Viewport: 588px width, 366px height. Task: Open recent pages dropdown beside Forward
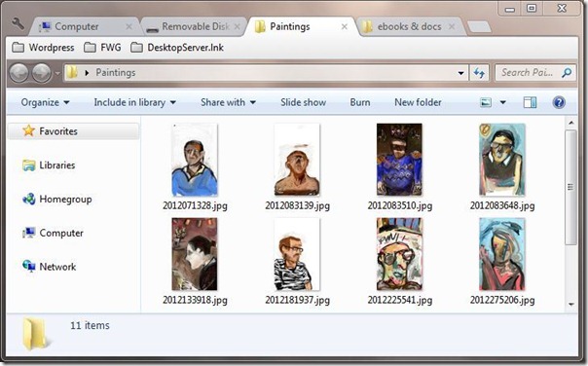[x=57, y=73]
